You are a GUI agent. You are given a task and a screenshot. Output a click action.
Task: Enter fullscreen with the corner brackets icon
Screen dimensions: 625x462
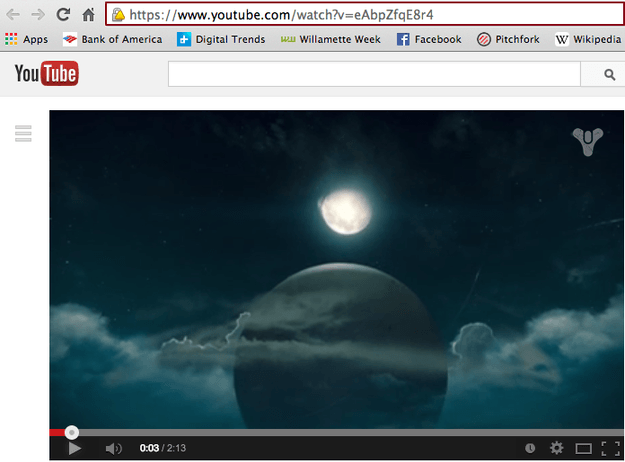tap(611, 448)
